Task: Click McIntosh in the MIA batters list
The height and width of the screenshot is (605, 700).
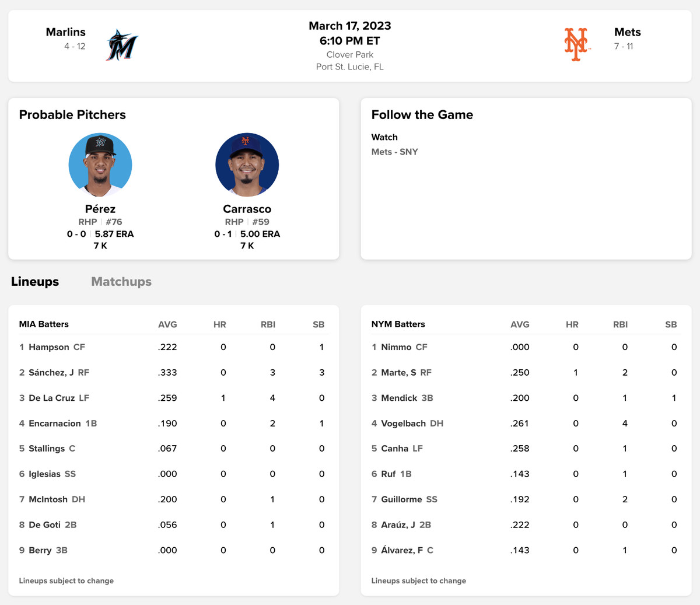Action: tap(50, 499)
